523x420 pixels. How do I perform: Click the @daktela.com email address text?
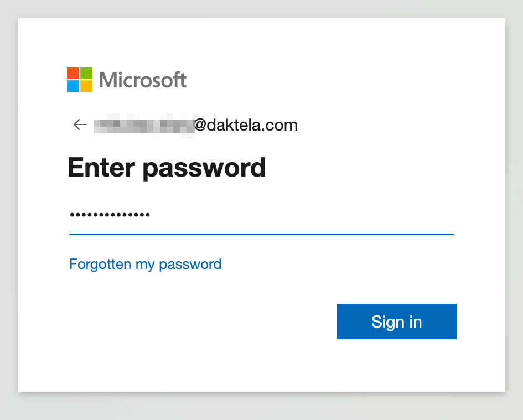tap(246, 125)
